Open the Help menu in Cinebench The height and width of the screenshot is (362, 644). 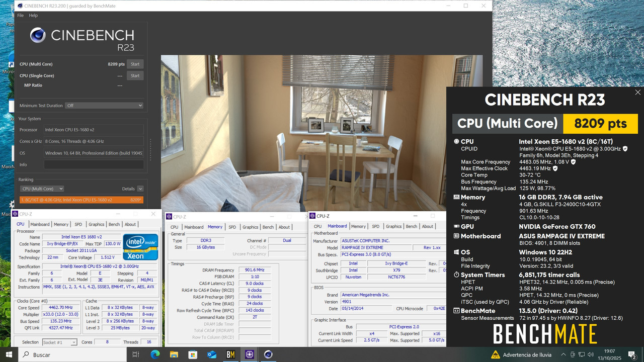point(33,16)
